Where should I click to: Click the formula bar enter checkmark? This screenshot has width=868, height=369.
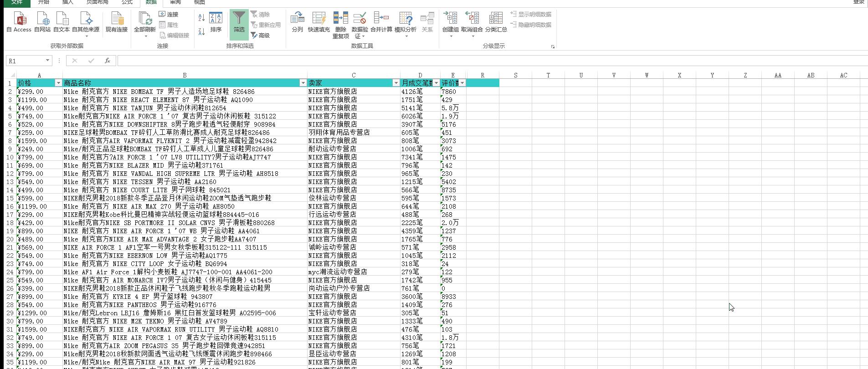coord(91,61)
